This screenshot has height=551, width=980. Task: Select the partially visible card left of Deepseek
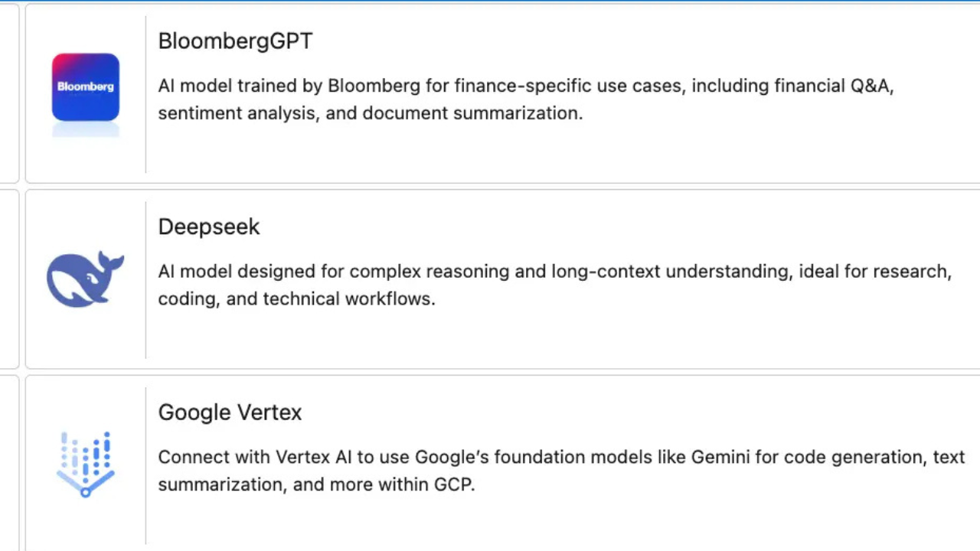(8, 279)
